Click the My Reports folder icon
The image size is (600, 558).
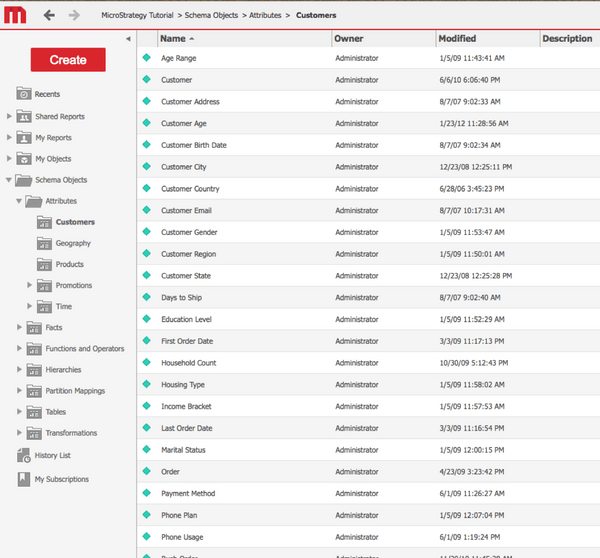tap(24, 137)
